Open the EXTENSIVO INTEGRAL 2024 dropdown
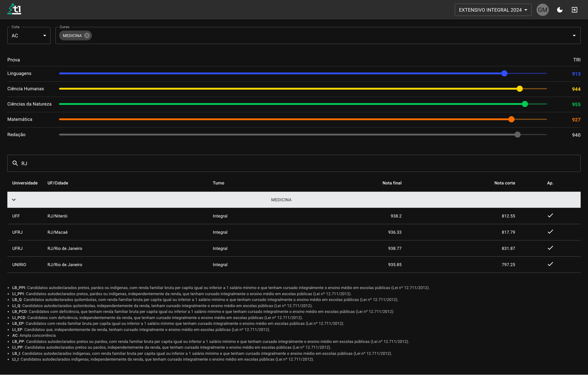The height and width of the screenshot is (375, 588). pyautogui.click(x=493, y=10)
